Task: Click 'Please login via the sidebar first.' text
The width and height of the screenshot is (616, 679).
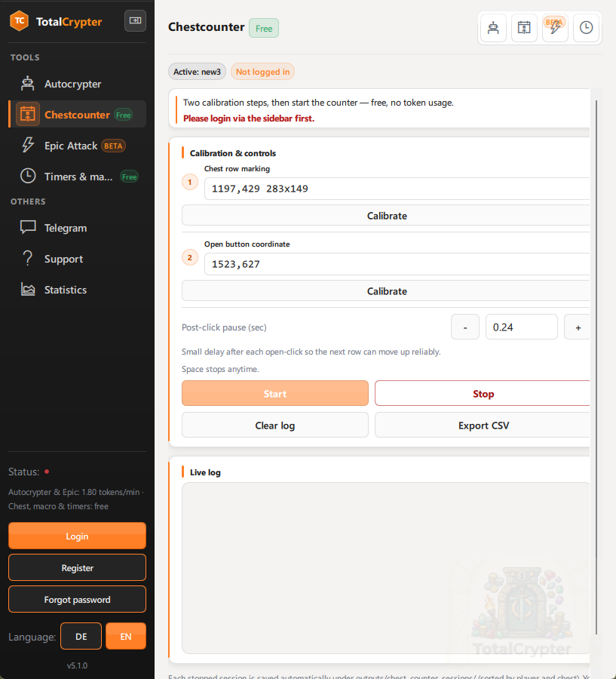Action: pyautogui.click(x=249, y=118)
